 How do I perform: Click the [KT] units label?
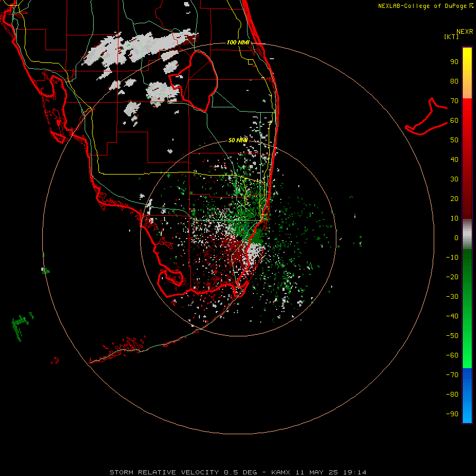click(452, 36)
